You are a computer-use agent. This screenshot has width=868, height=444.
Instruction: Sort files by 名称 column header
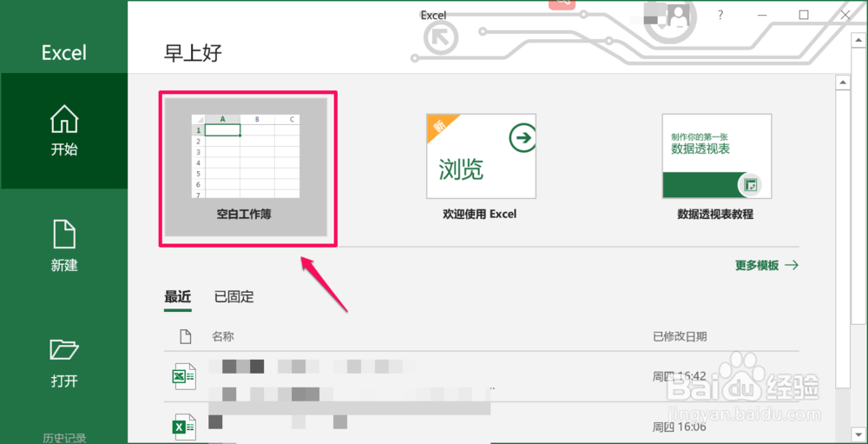click(x=222, y=336)
